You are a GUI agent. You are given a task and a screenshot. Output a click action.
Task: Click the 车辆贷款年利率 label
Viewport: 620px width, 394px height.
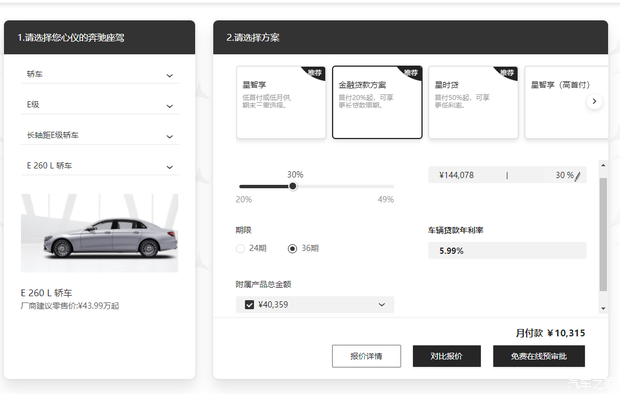pyautogui.click(x=456, y=230)
